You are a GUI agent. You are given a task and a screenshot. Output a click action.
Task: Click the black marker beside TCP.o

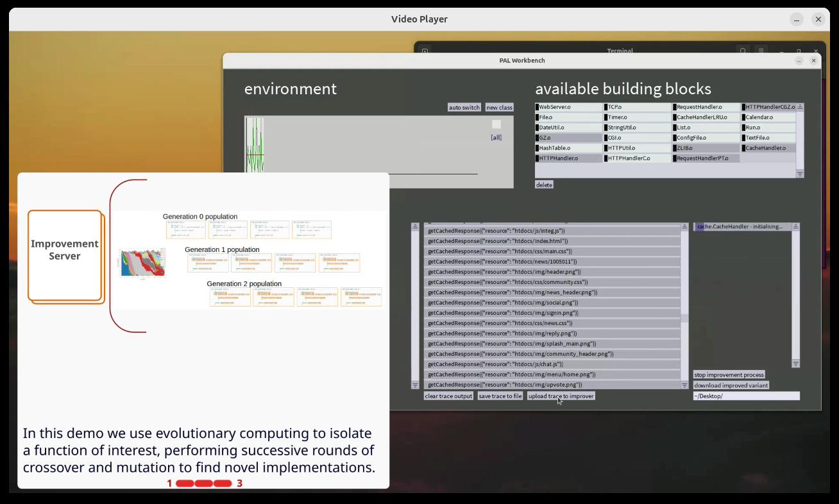coord(606,107)
